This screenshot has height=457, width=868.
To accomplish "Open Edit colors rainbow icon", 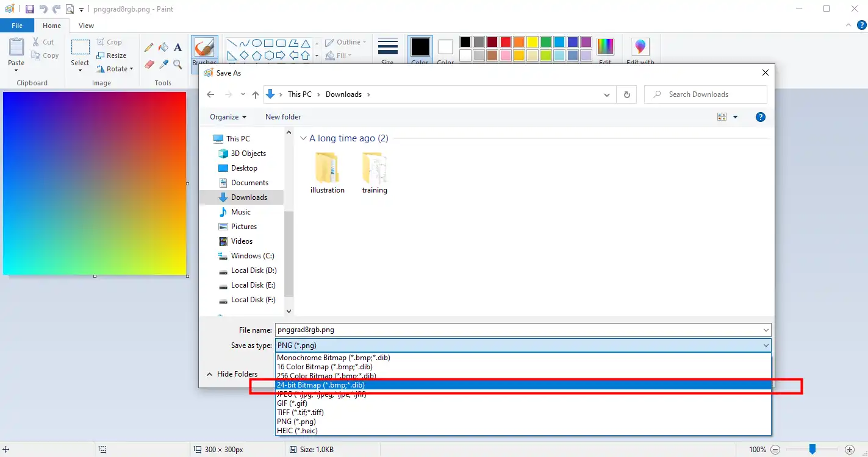I will pyautogui.click(x=605, y=47).
